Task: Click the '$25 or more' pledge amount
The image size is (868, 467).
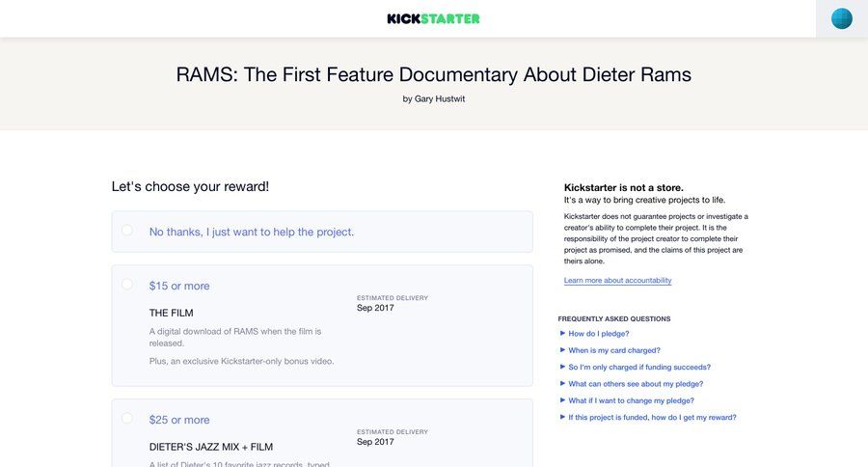Action: click(179, 420)
